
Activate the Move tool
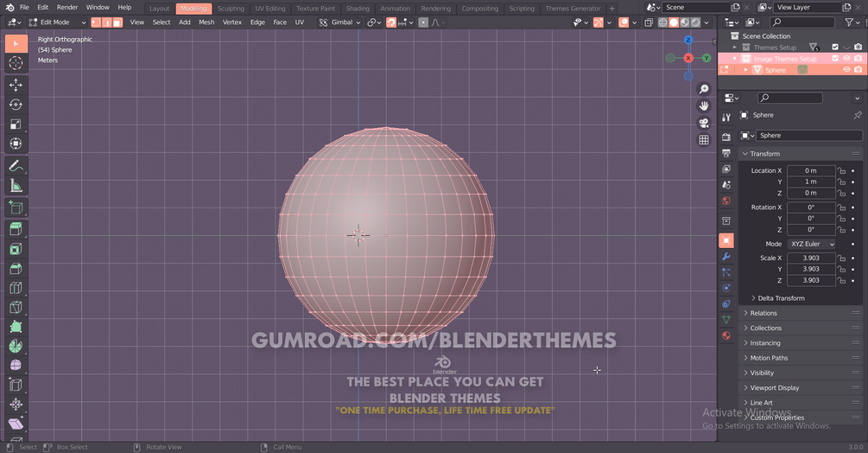pyautogui.click(x=16, y=85)
